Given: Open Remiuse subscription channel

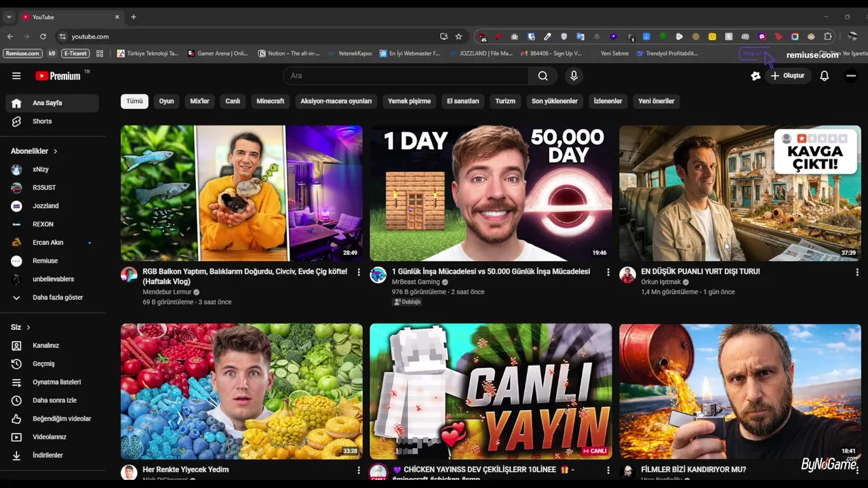Looking at the screenshot, I should click(x=52, y=261).
